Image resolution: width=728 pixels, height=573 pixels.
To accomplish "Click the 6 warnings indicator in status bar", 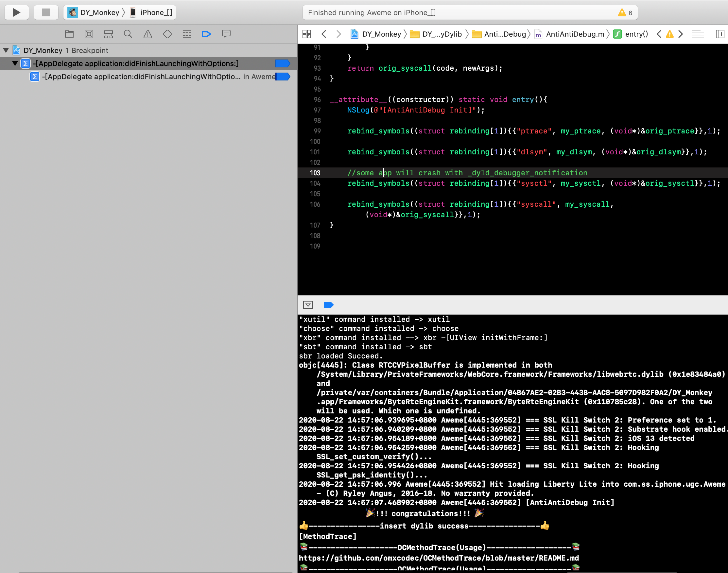I will (x=625, y=12).
